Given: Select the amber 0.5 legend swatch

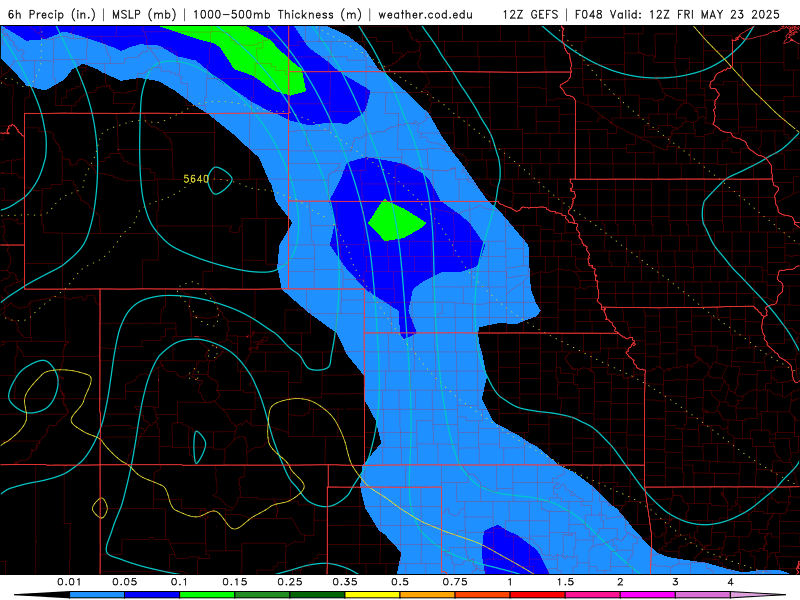Looking at the screenshot, I should [428, 595].
